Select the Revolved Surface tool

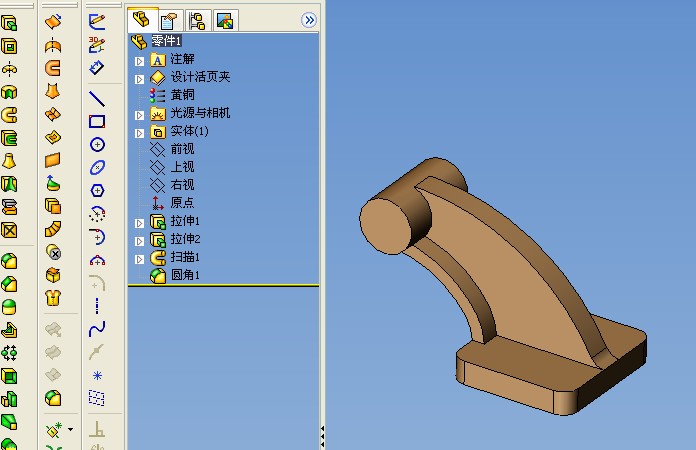coord(53,45)
